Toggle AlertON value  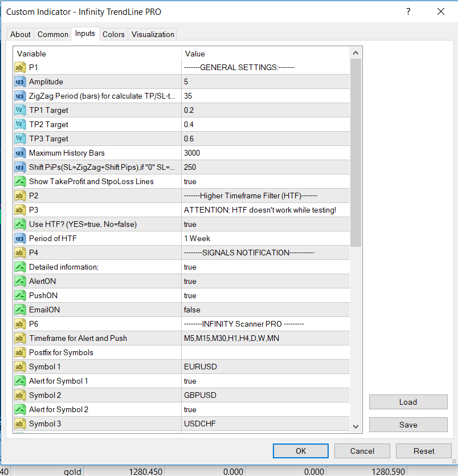tap(265, 282)
